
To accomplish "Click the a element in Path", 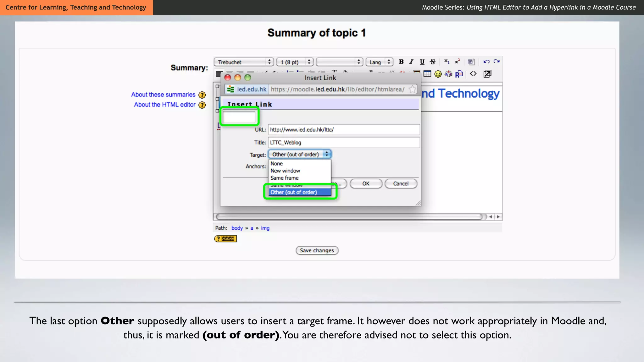I will click(x=252, y=228).
